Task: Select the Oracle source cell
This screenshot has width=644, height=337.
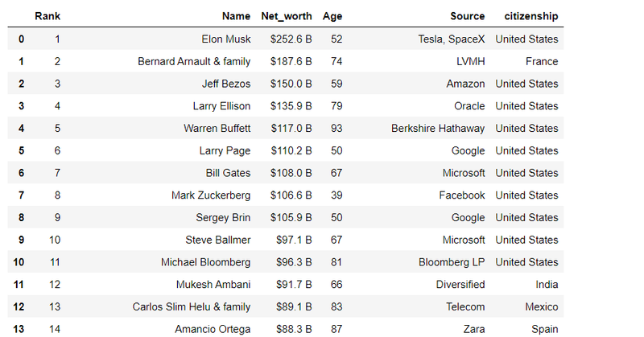Action: (469, 106)
